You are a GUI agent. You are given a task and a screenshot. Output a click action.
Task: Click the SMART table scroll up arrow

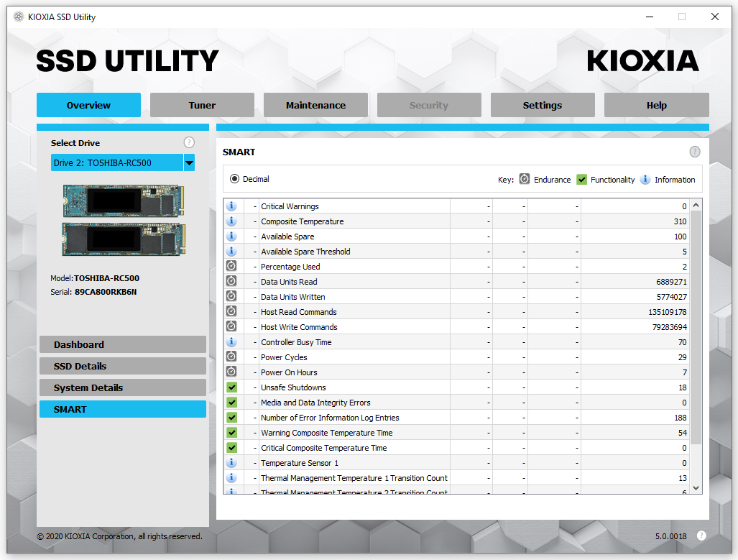point(696,205)
